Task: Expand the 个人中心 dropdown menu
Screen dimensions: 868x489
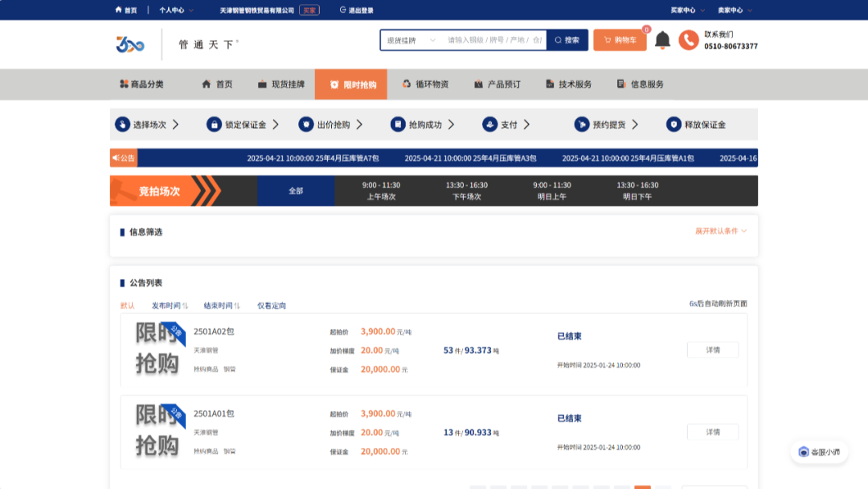Action: click(176, 10)
